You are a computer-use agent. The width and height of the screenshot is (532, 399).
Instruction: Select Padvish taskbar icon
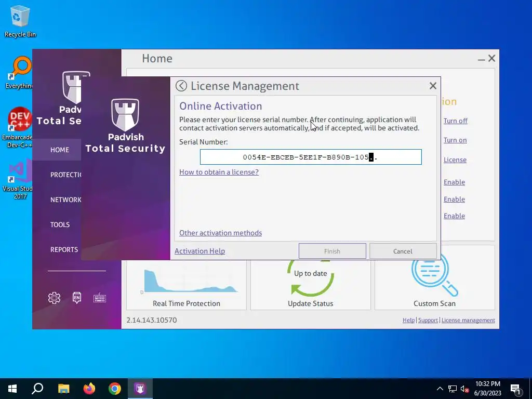tap(140, 389)
